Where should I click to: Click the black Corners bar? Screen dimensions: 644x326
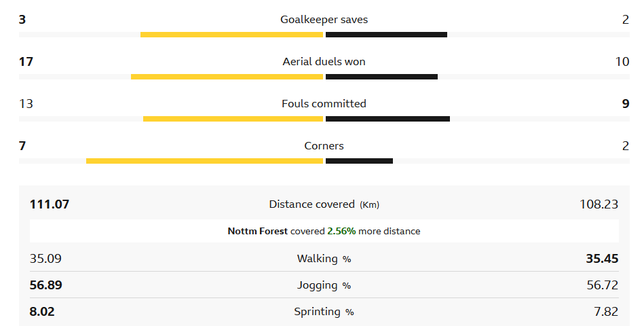click(359, 161)
